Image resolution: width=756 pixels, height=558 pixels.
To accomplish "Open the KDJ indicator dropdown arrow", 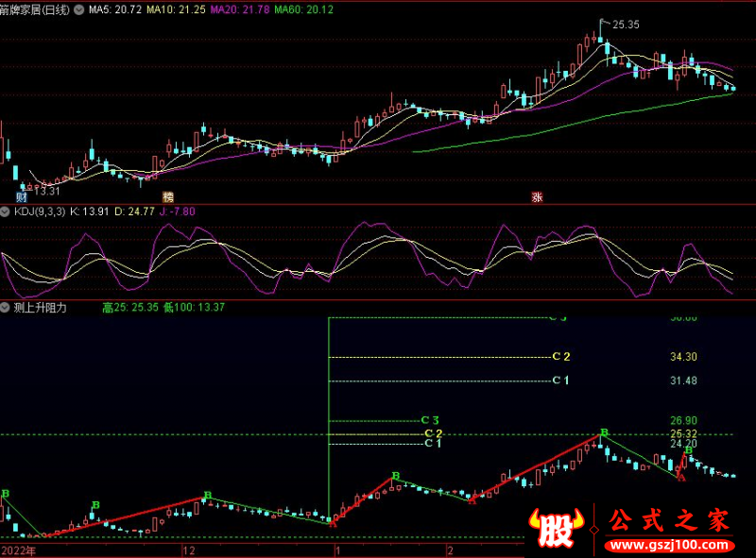I will (7, 212).
